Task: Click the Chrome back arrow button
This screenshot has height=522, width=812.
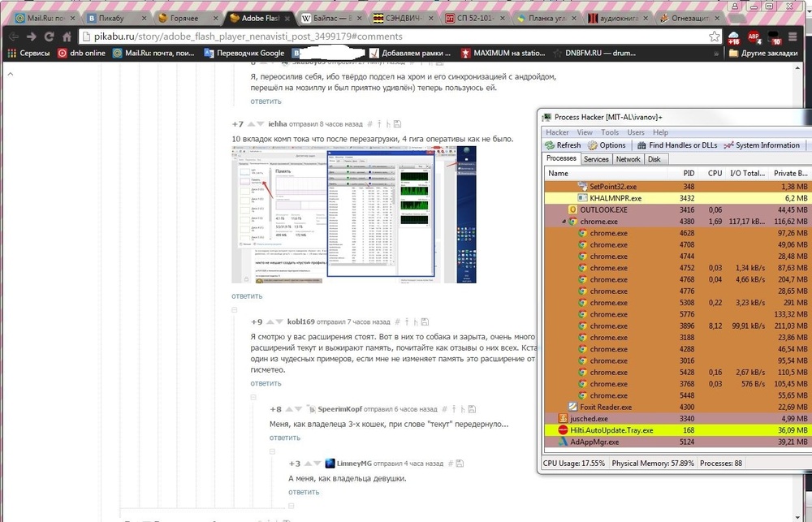Action: (14, 37)
